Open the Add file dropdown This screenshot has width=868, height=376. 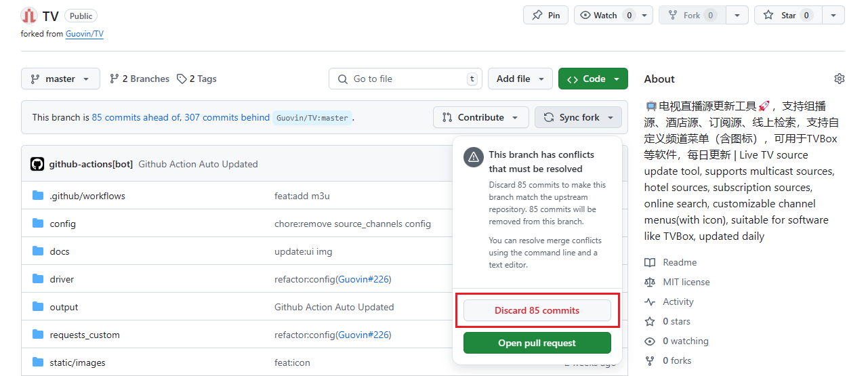point(520,79)
